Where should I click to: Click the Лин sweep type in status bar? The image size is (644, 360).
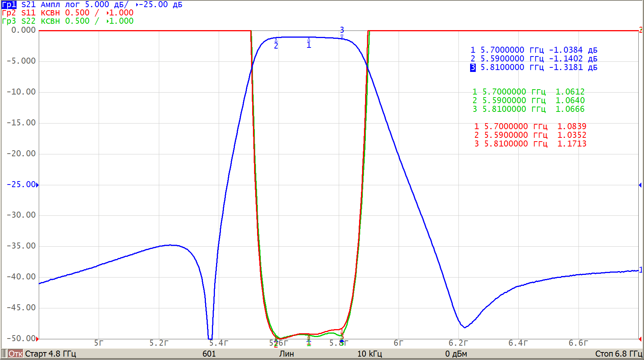(286, 354)
